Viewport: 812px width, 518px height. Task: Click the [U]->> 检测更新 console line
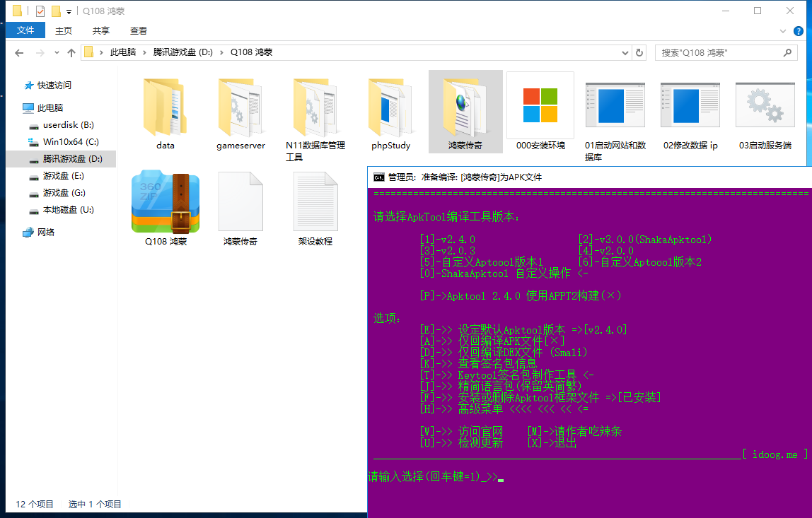pyautogui.click(x=461, y=443)
